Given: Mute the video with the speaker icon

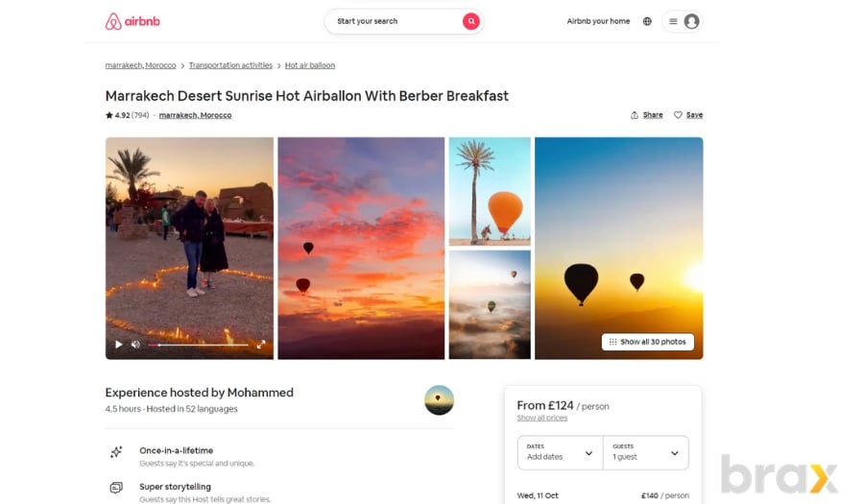Looking at the screenshot, I should (x=135, y=345).
